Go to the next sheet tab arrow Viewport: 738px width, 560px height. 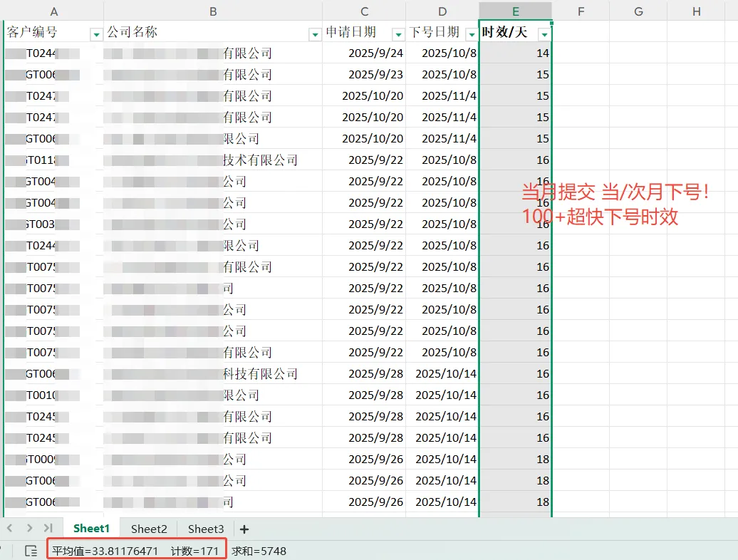(x=29, y=528)
